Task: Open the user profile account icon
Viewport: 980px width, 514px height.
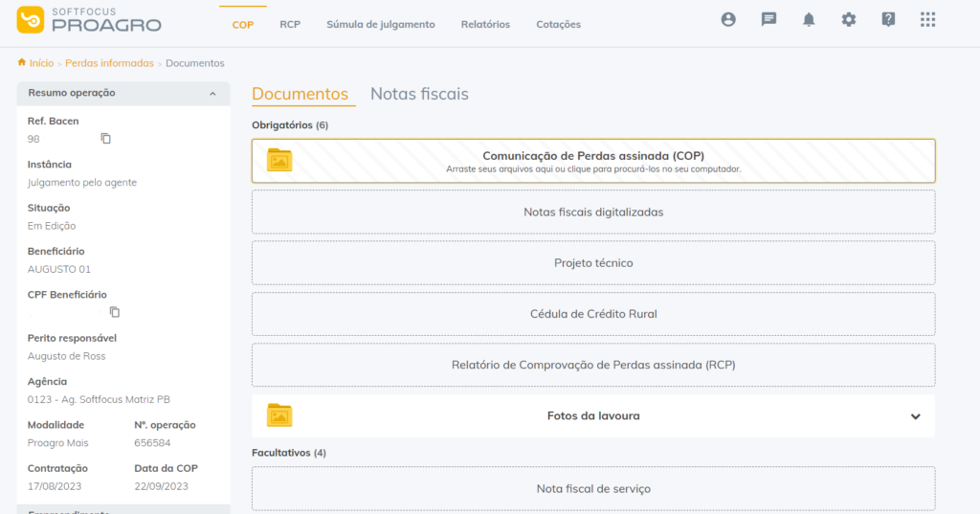Action: (728, 19)
